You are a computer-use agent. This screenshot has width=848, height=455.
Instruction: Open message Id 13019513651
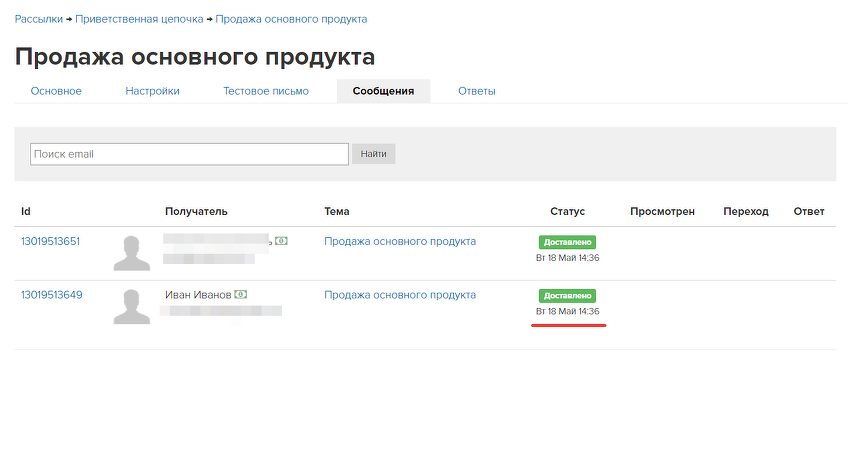click(x=51, y=241)
